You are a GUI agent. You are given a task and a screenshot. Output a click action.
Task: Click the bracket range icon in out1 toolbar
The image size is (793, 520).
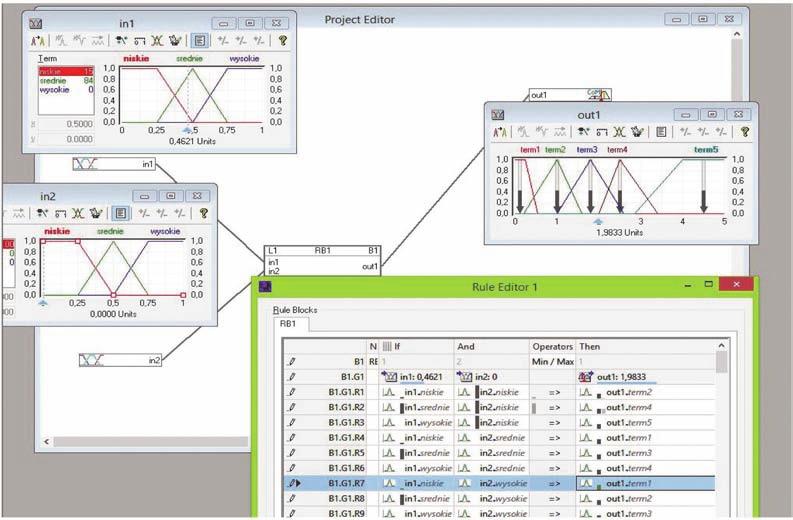tap(602, 133)
